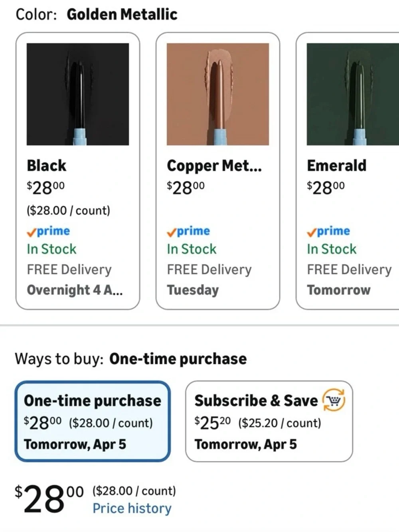Click Tuesday delivery on Copper card
Viewport: 399px width, 532px height.
coord(193,290)
